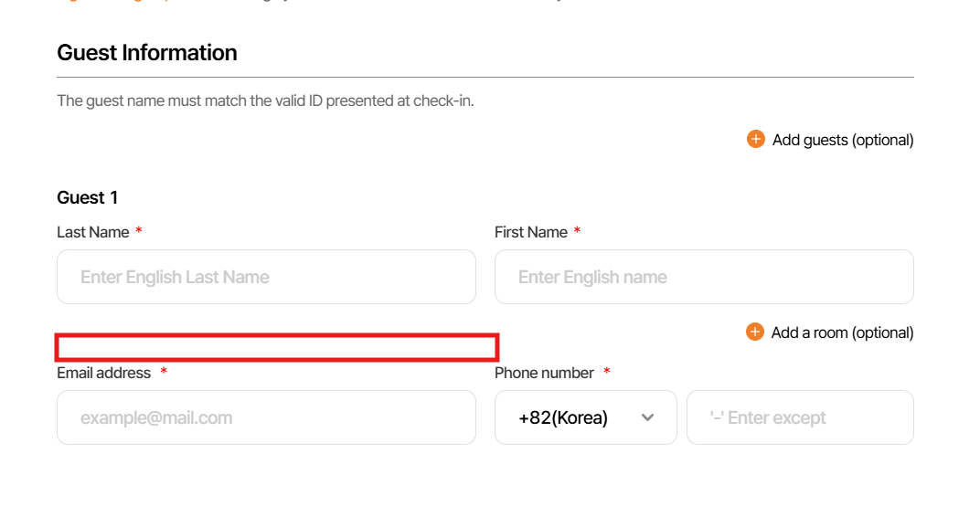Select the 'Add a room (optional)' text link
The height and width of the screenshot is (517, 980).
click(842, 332)
